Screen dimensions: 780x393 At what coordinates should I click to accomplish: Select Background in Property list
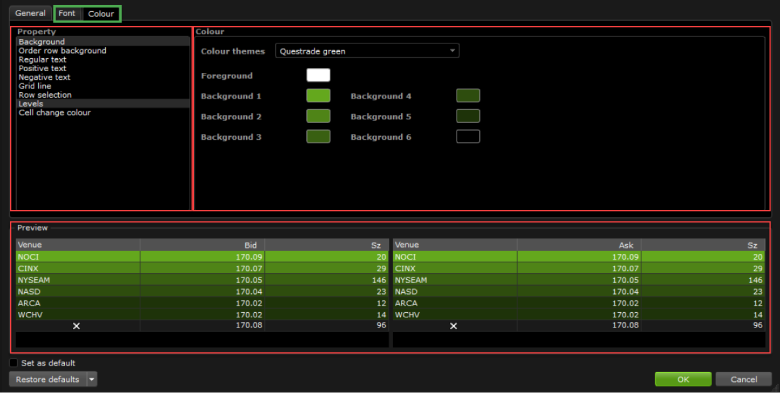coord(103,42)
